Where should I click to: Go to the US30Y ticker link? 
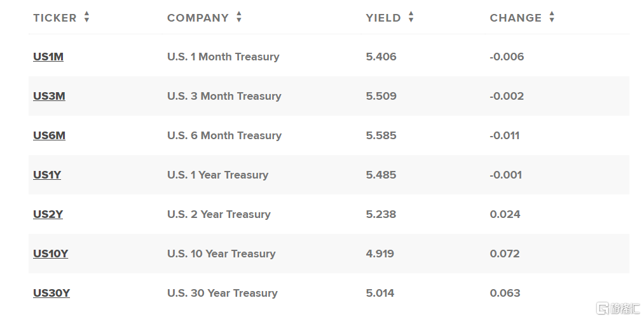tap(51, 293)
